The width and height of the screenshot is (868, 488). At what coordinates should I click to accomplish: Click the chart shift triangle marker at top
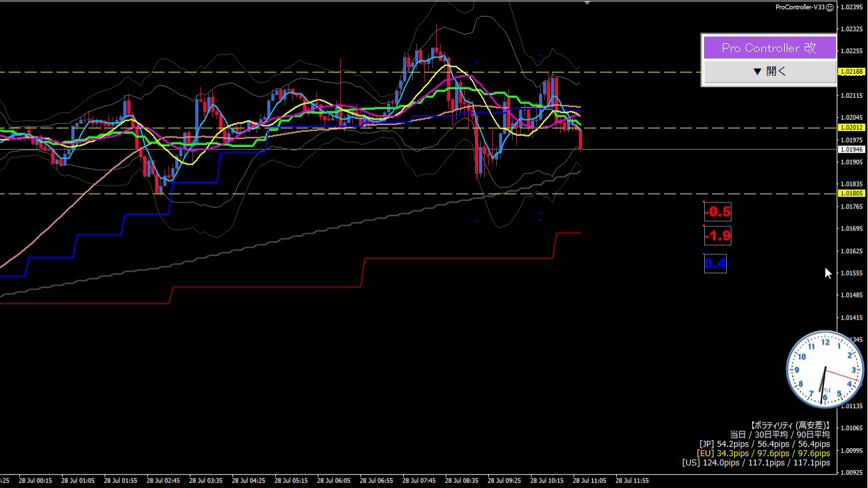click(586, 3)
